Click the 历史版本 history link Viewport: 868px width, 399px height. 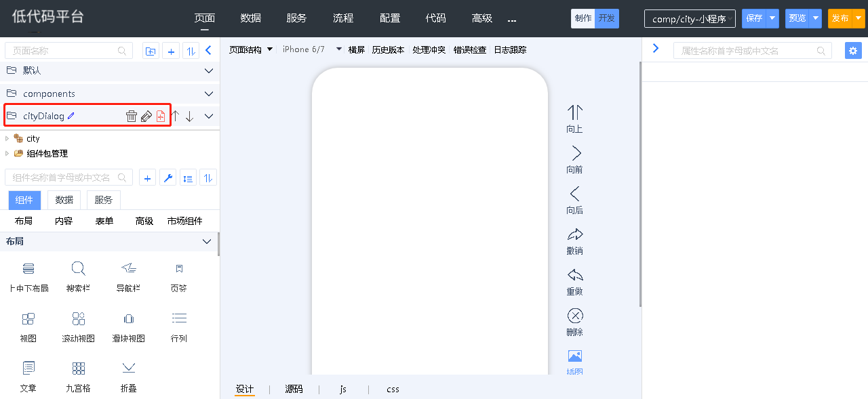point(388,49)
